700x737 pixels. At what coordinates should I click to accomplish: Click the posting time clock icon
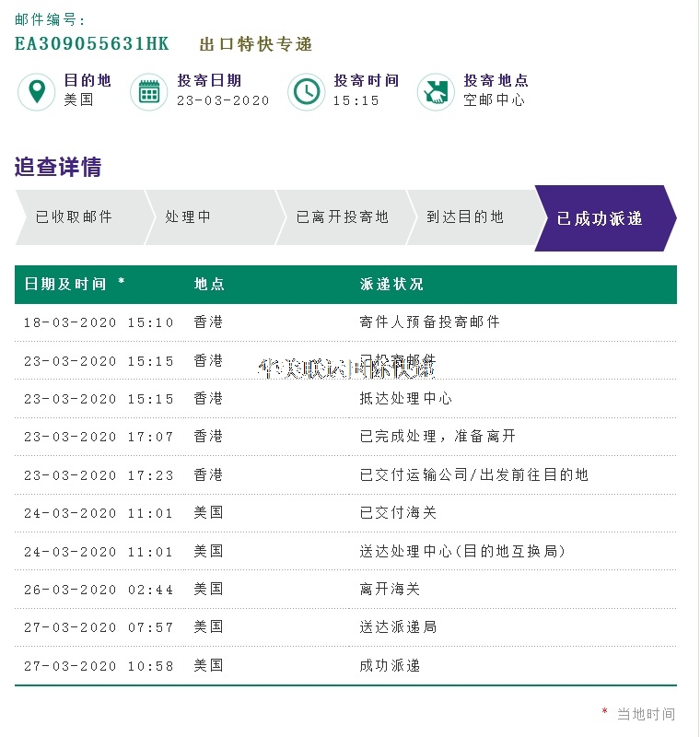coord(306,91)
